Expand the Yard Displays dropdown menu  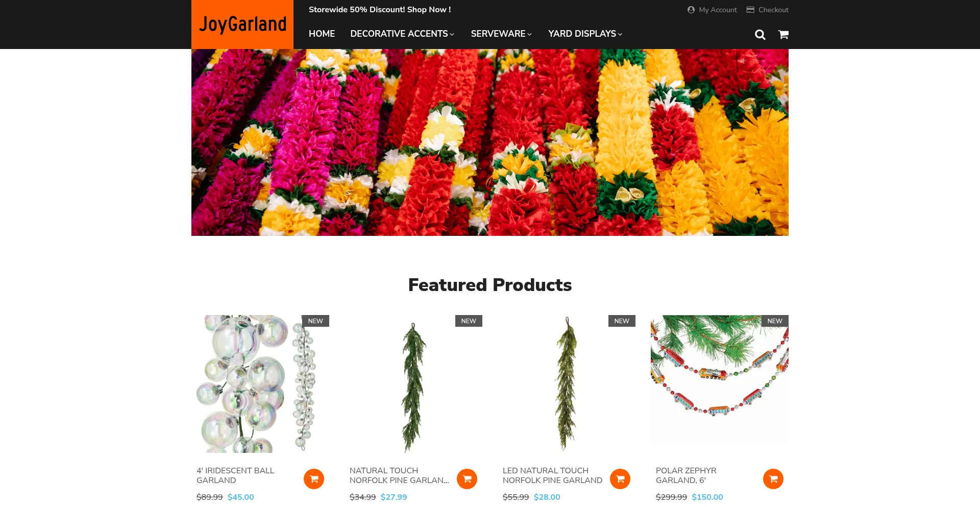(x=585, y=34)
